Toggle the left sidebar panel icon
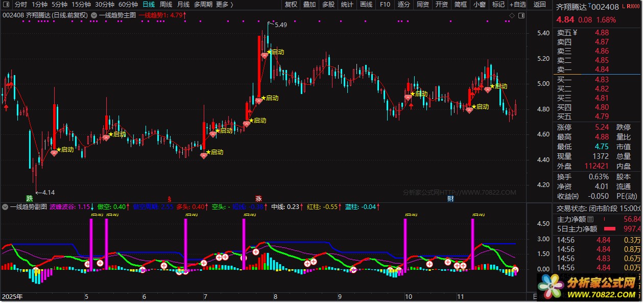The width and height of the screenshot is (644, 303). (x=6, y=5)
